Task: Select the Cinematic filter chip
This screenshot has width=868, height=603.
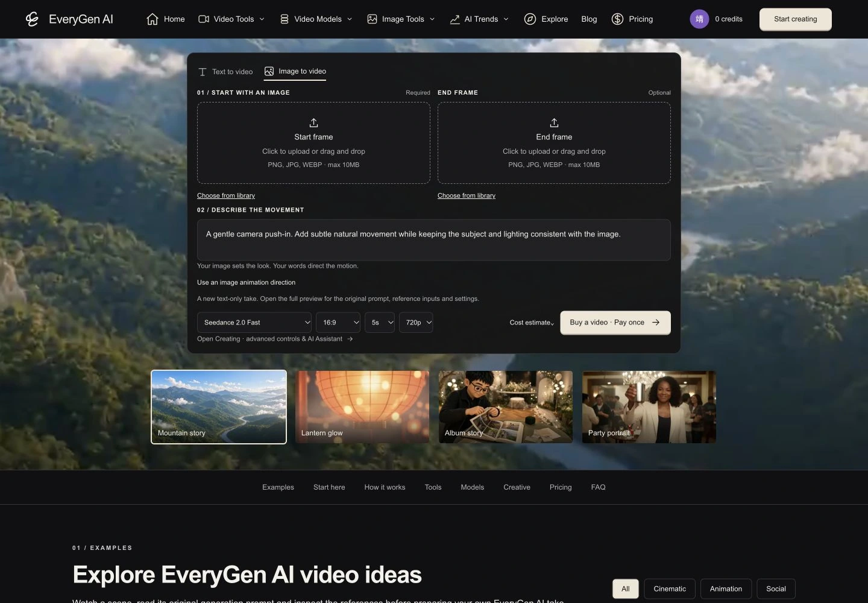Action: 670,589
